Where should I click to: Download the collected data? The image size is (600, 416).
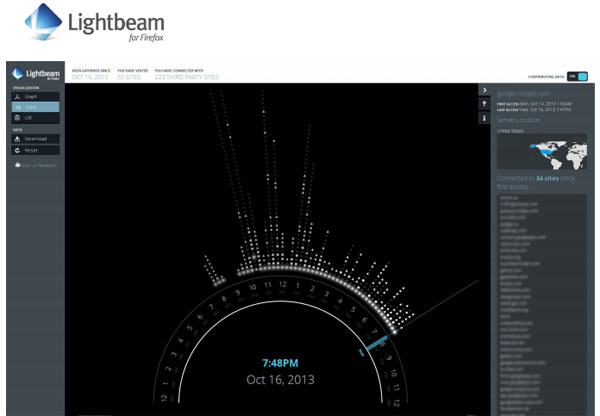[x=35, y=139]
